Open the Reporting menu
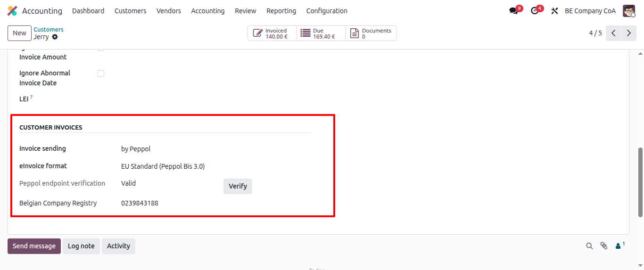644x270 pixels. coord(281,11)
